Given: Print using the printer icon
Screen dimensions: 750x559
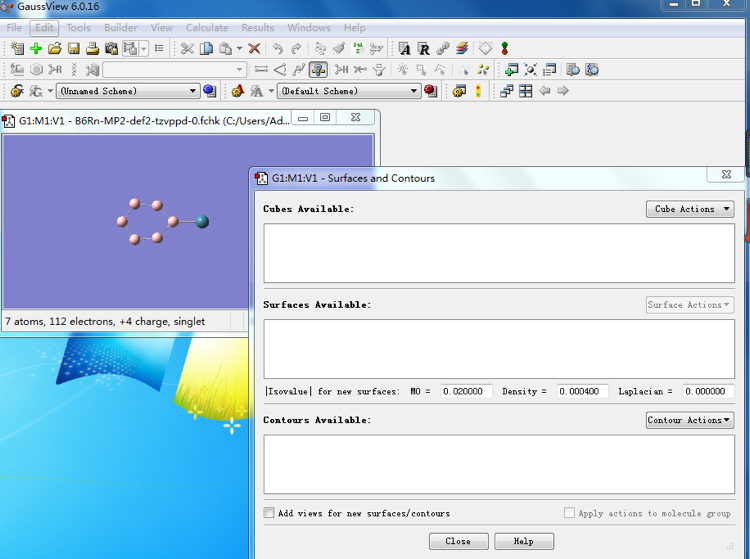Looking at the screenshot, I should pyautogui.click(x=92, y=48).
